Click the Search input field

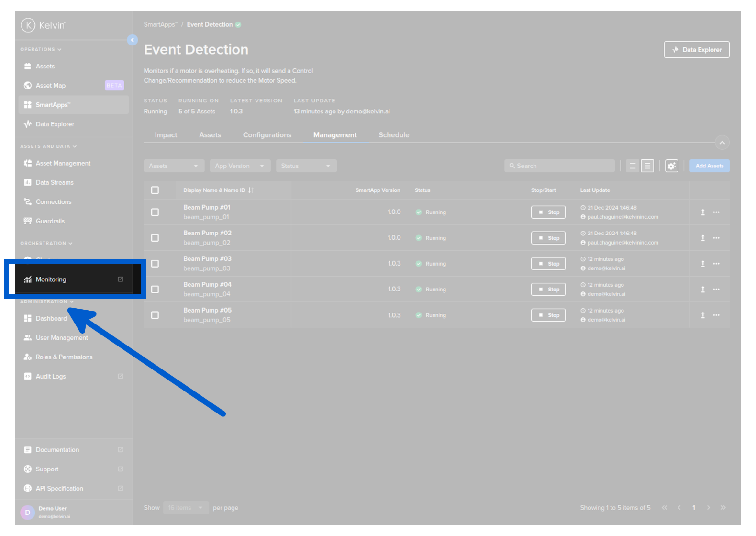[x=560, y=166]
